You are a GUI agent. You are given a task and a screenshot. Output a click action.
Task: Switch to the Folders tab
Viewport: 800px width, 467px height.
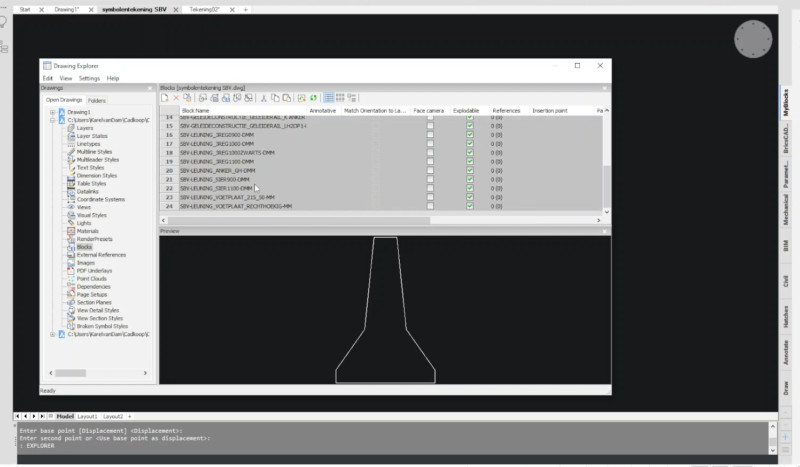tap(97, 100)
